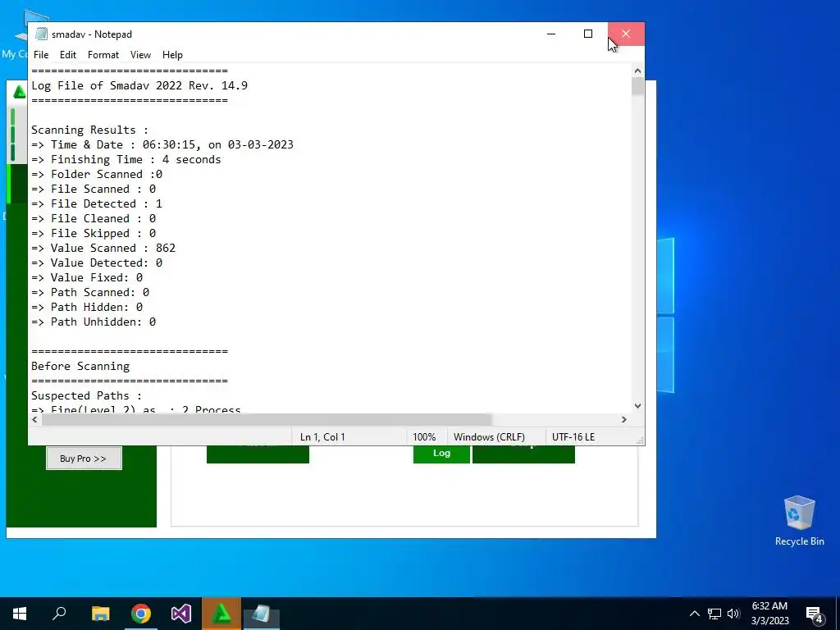This screenshot has width=840, height=630.
Task: Click the taskbar clock showing 6:32 AM
Action: pos(769,614)
